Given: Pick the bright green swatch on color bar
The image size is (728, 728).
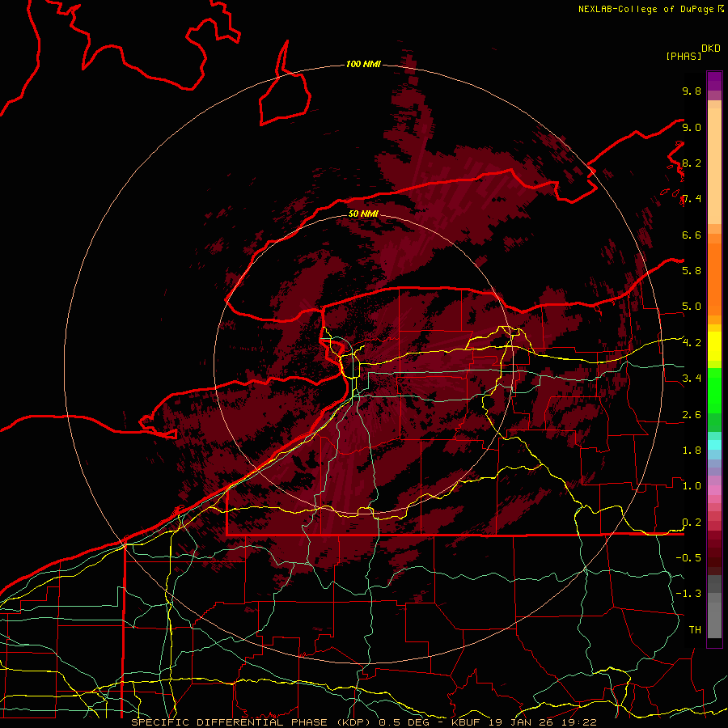Looking at the screenshot, I should [x=714, y=390].
